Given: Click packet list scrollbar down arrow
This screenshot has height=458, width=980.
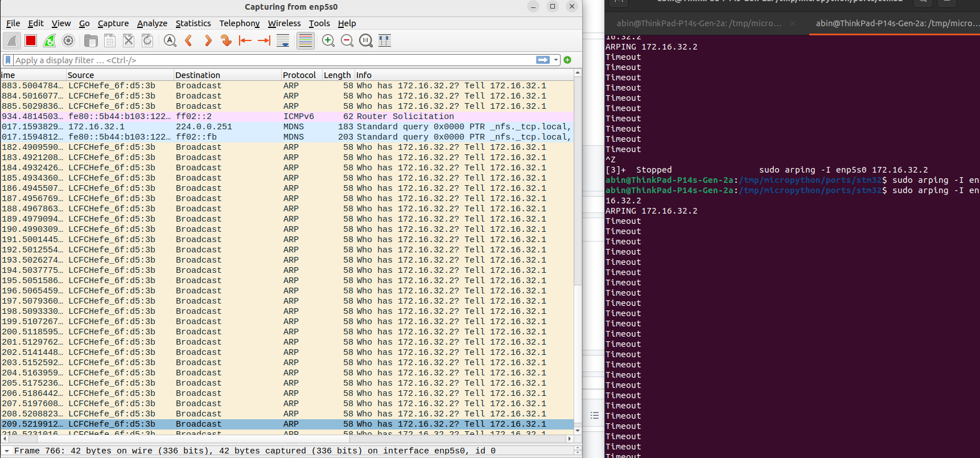Looking at the screenshot, I should (x=578, y=431).
